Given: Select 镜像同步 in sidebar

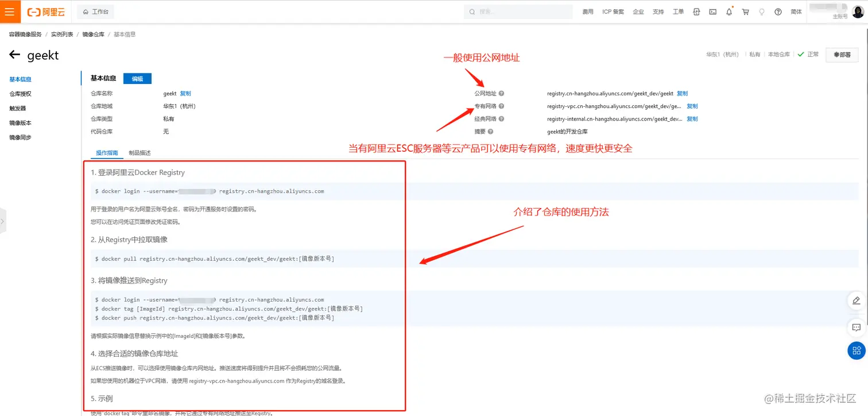Looking at the screenshot, I should 21,137.
